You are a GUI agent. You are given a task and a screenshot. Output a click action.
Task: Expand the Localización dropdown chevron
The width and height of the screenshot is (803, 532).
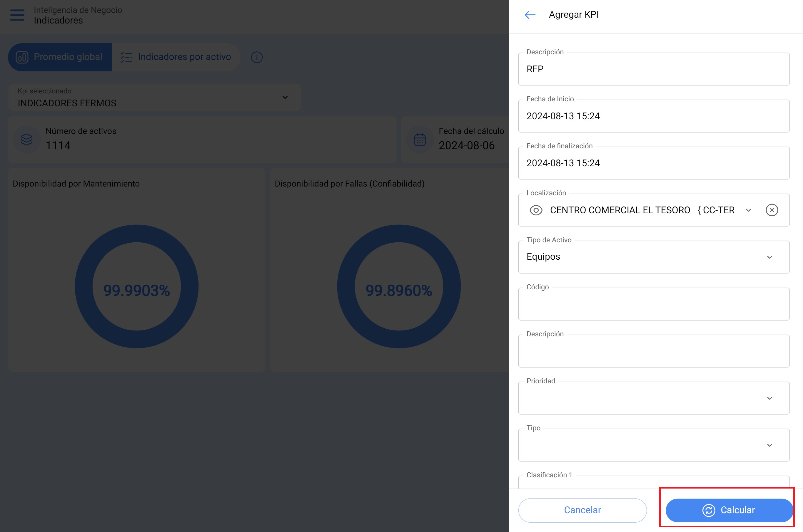[748, 210]
